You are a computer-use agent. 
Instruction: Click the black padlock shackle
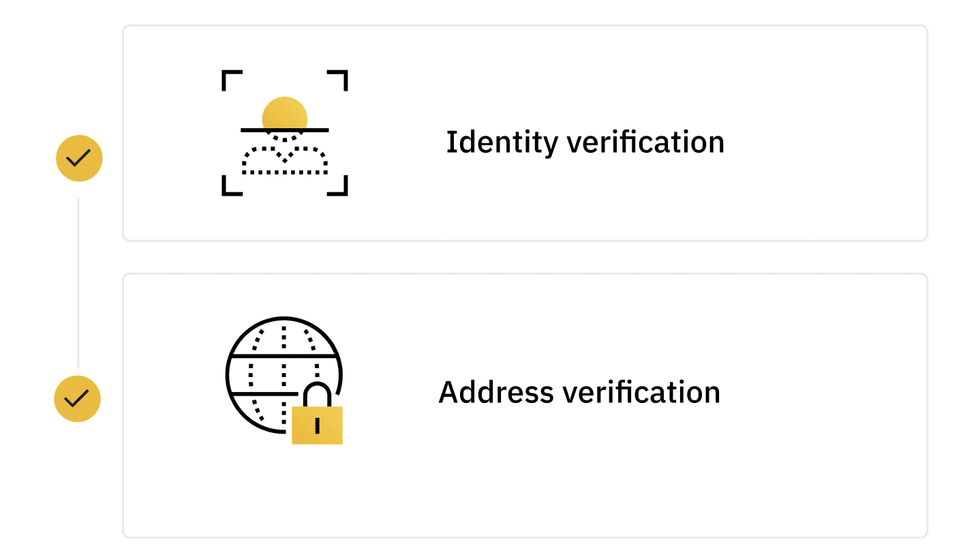tap(317, 394)
